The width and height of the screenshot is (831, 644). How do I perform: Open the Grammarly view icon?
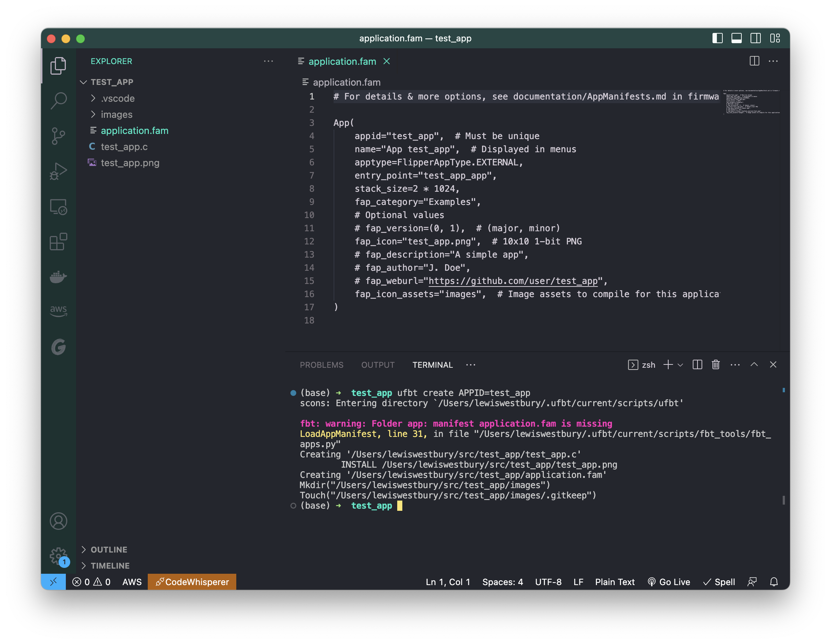point(58,347)
